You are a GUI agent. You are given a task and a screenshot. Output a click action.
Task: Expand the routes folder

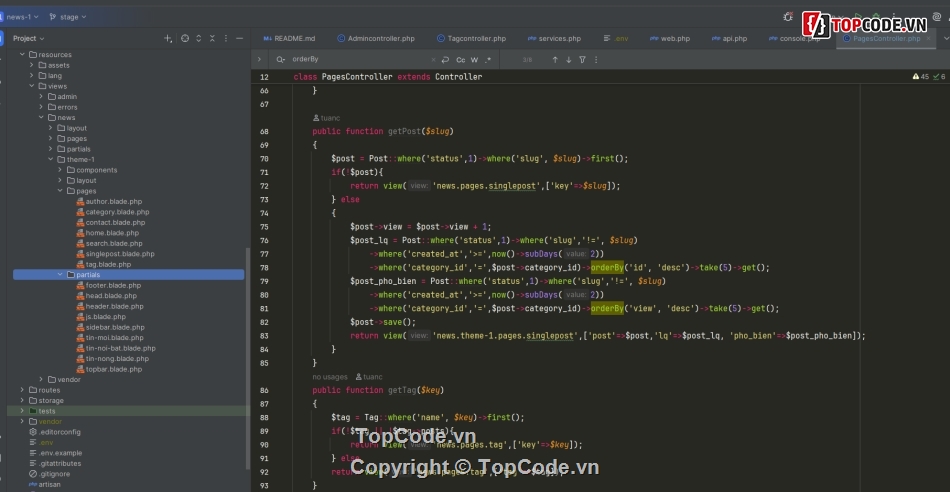22,390
